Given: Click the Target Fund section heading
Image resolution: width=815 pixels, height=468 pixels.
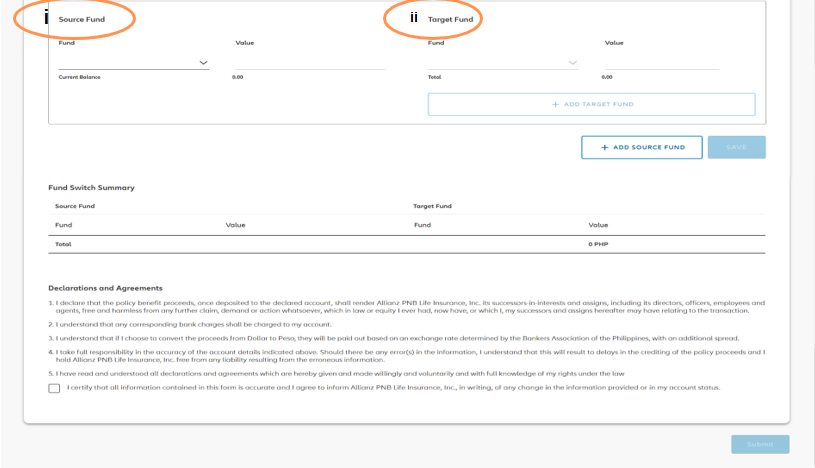Looking at the screenshot, I should pos(450,20).
